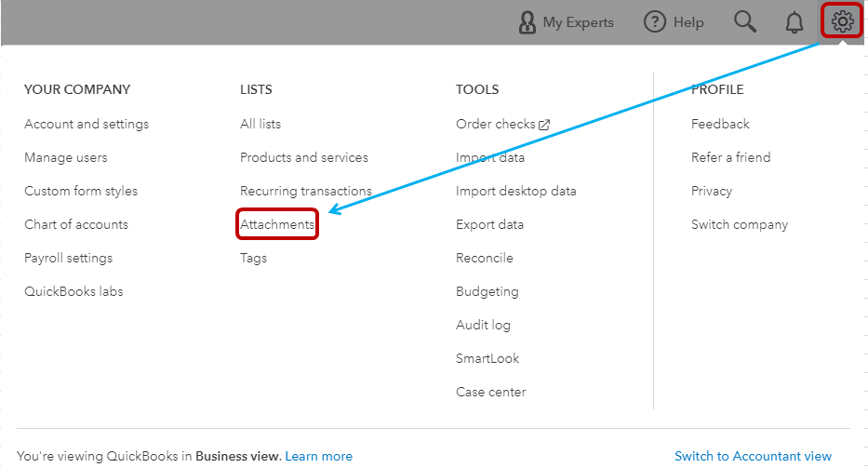
Task: Click the Help question mark icon
Action: coord(654,22)
